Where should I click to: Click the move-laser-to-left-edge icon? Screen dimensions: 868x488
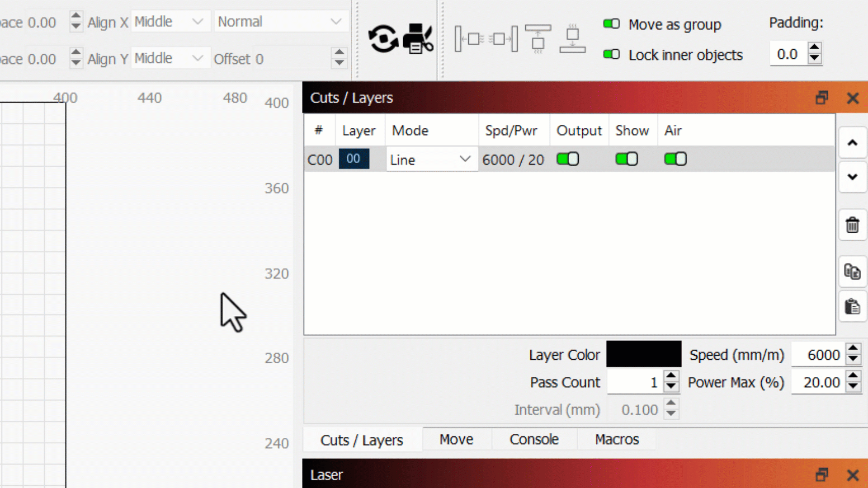(x=469, y=39)
